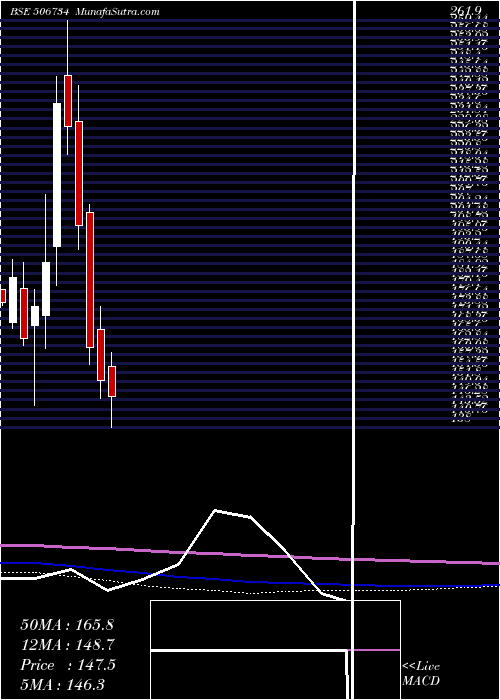Click the 50MA : 165.8 reading
This screenshot has height=700, width=500.
point(67,625)
